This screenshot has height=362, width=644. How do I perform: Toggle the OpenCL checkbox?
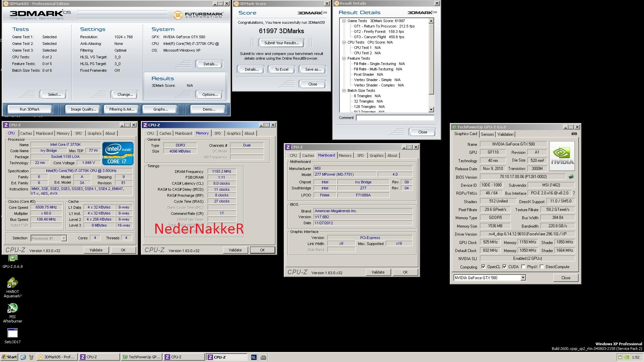[x=483, y=267]
